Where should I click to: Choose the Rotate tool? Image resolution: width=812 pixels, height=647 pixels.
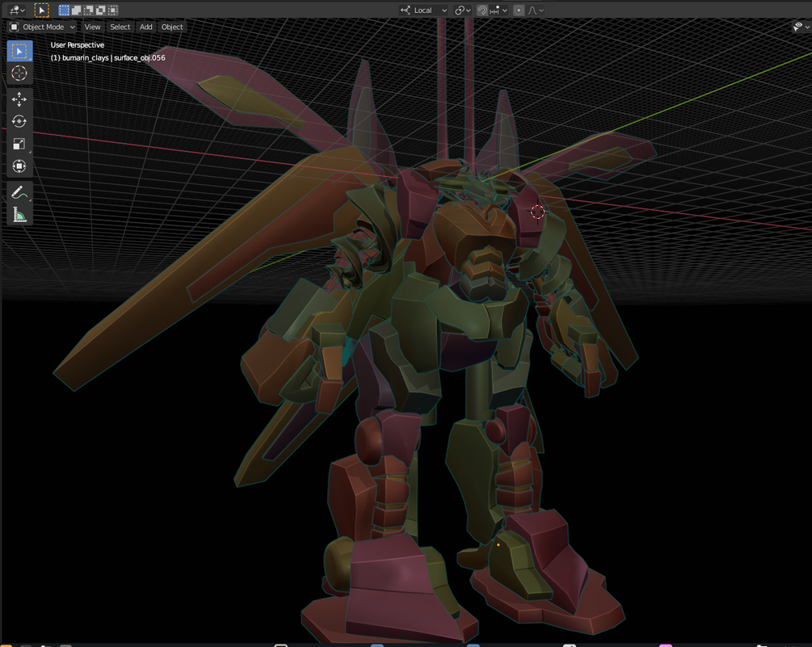pyautogui.click(x=19, y=122)
